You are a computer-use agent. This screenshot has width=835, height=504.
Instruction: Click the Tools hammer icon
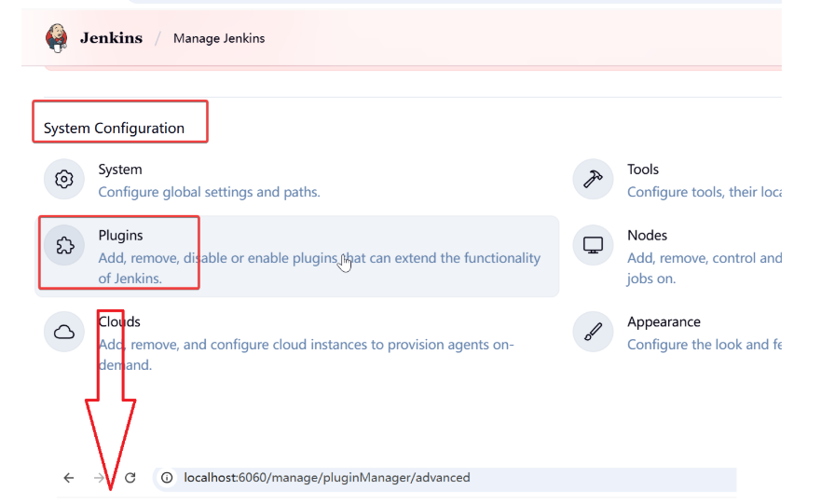click(x=593, y=180)
